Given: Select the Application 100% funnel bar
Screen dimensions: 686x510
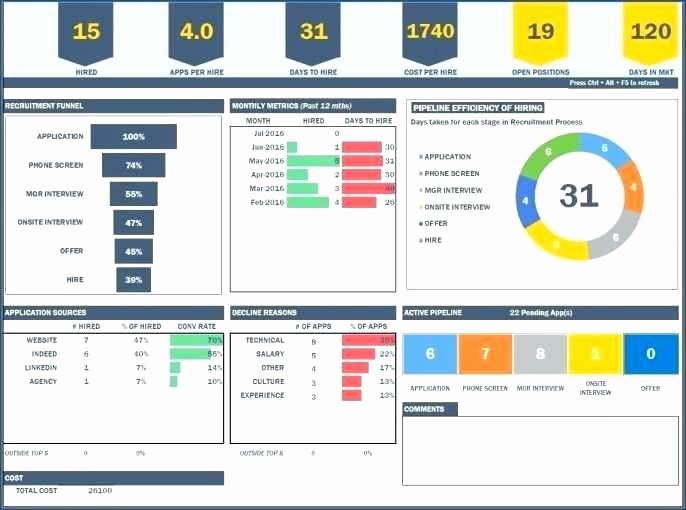Looking at the screenshot, I should (x=134, y=136).
